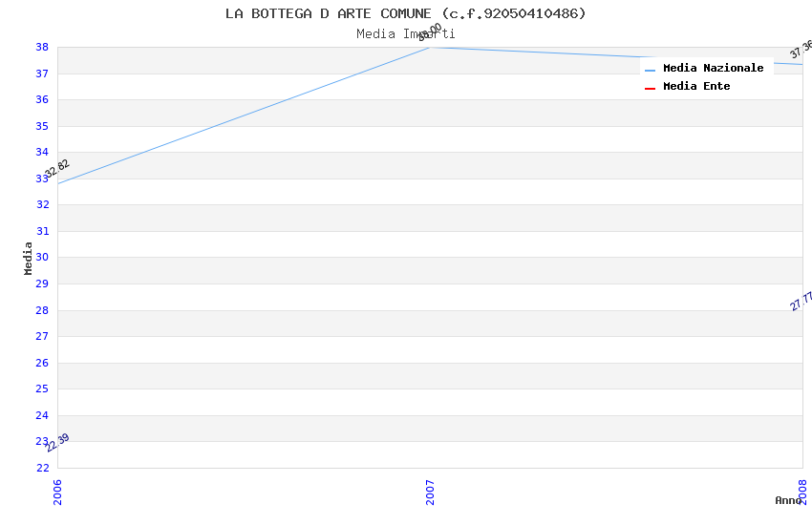Click the Media Importi subtitle
Image resolution: width=812 pixels, height=525 pixels.
point(406,34)
